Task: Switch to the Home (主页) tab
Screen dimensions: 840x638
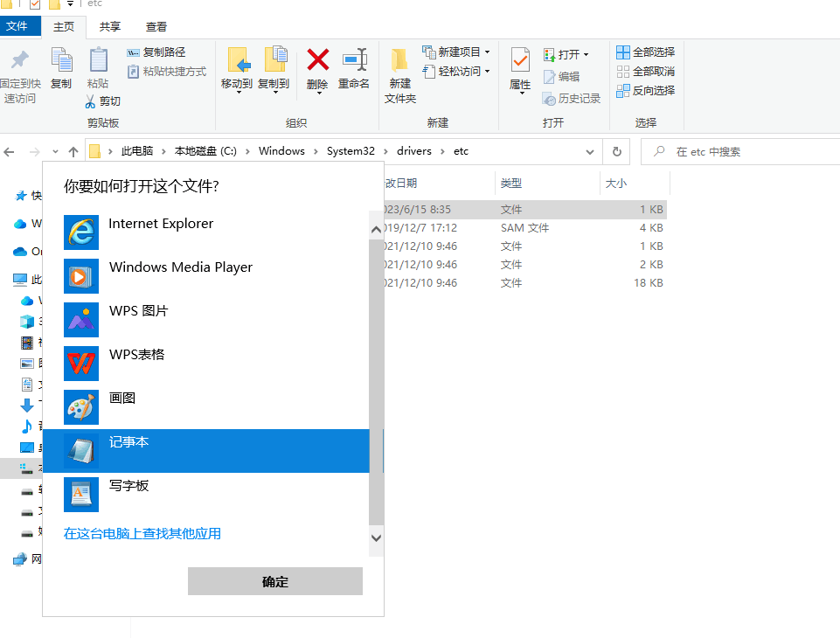Action: (x=64, y=27)
